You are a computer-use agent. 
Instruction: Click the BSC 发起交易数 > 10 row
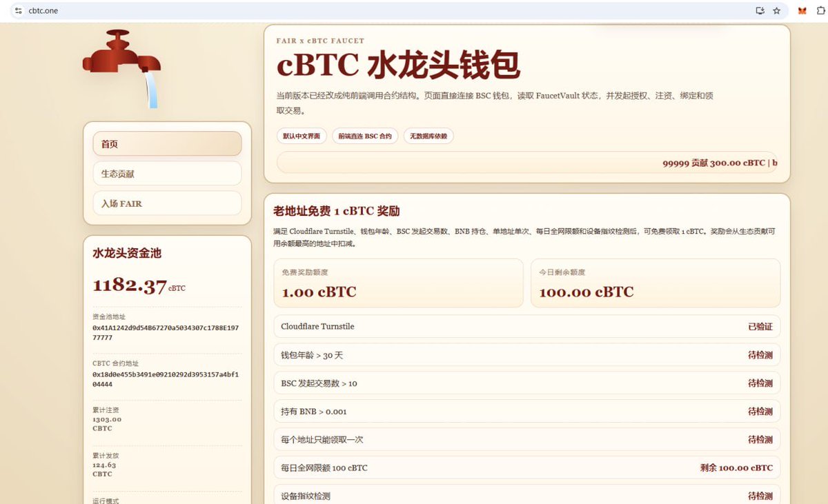[x=526, y=383]
